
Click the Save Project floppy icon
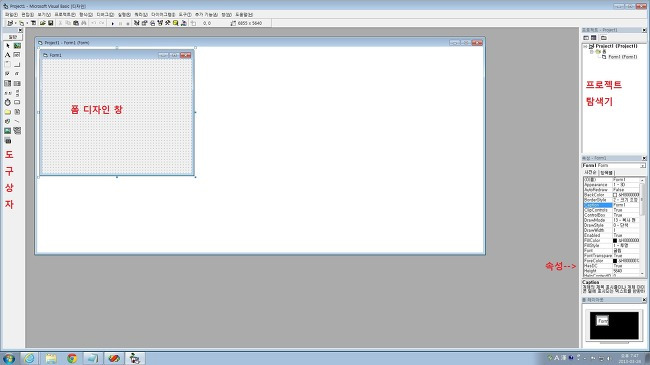[x=51, y=23]
